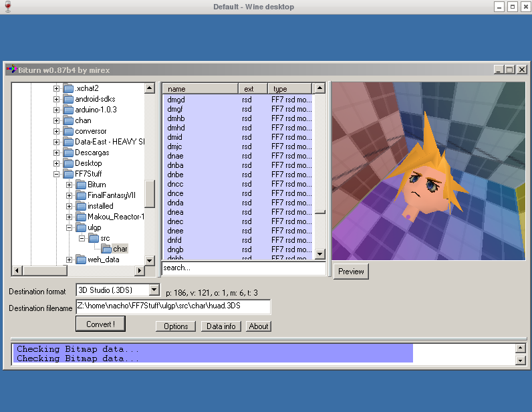
Task: Click the Biturn folder icon in tree
Action: click(x=82, y=185)
